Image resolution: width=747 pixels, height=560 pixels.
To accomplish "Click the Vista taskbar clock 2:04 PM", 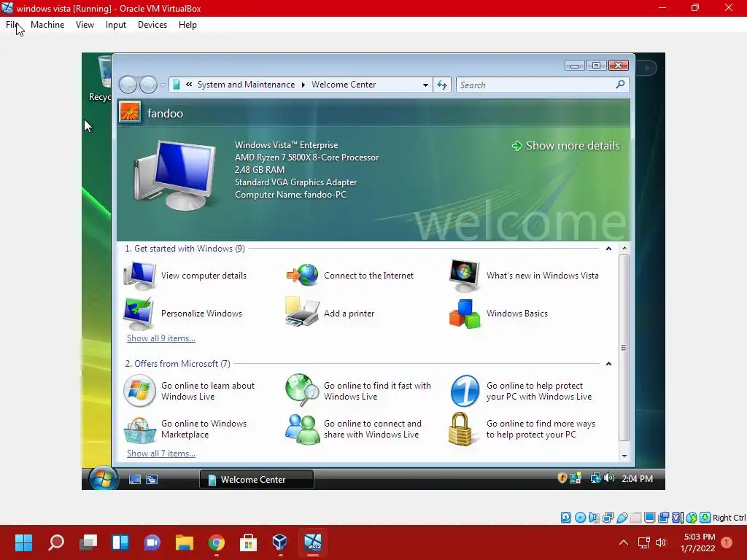I will pos(637,478).
